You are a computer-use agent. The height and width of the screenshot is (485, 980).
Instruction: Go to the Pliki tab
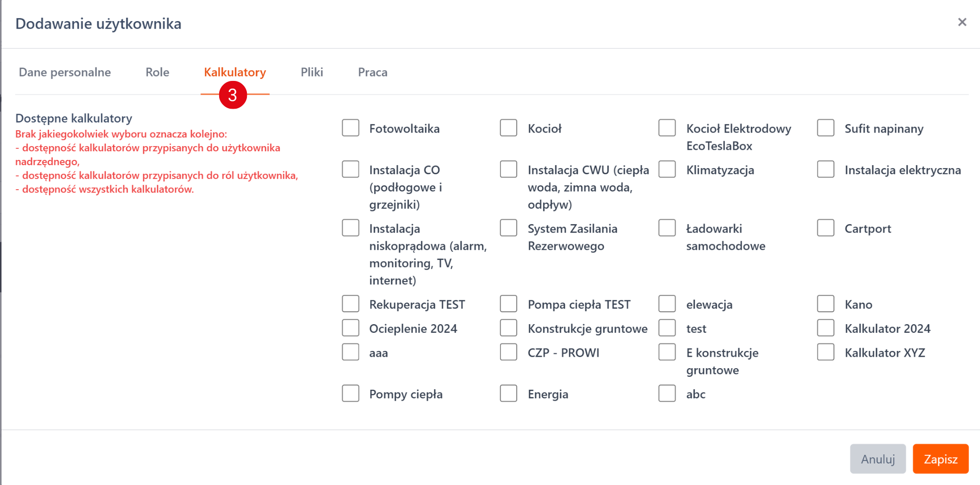coord(312,72)
